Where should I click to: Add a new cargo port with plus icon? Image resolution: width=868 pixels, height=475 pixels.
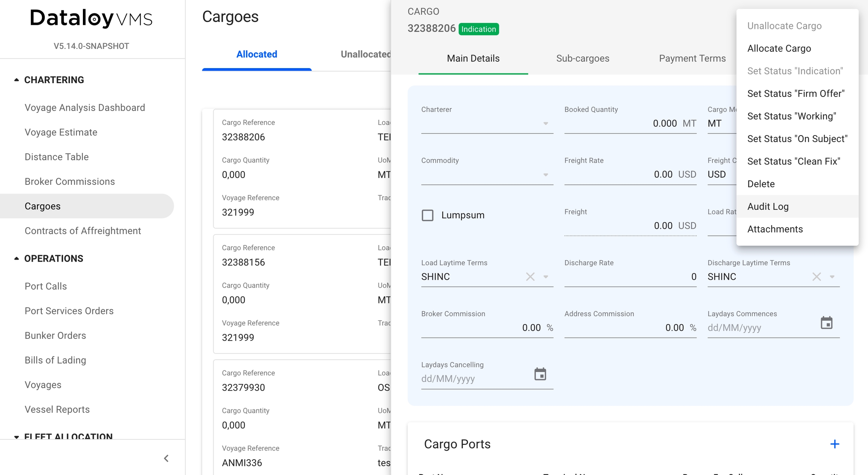coord(834,444)
